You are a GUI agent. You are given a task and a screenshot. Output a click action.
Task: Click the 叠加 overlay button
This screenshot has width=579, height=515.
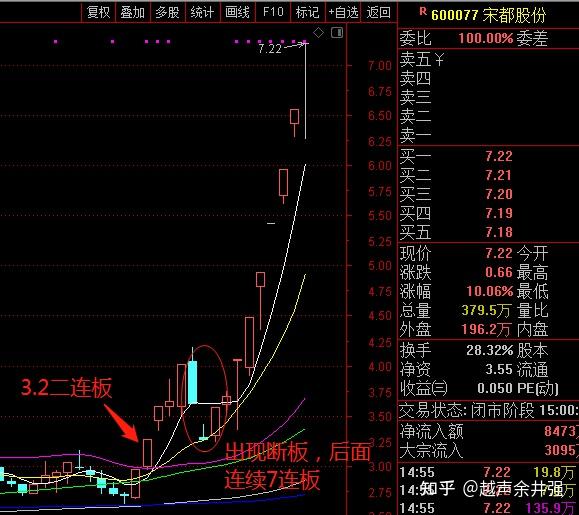coord(133,13)
